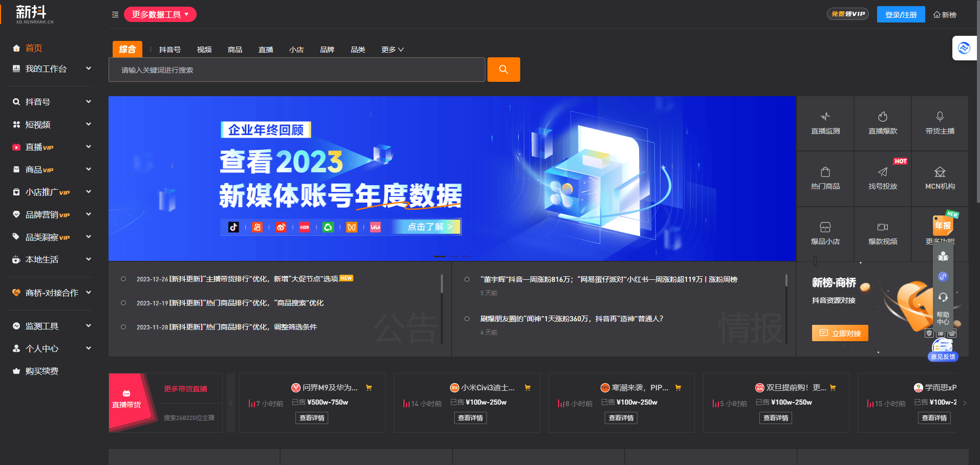The width and height of the screenshot is (980, 465).
Task: Open the 帮助中心 headset icon
Action: [943, 297]
